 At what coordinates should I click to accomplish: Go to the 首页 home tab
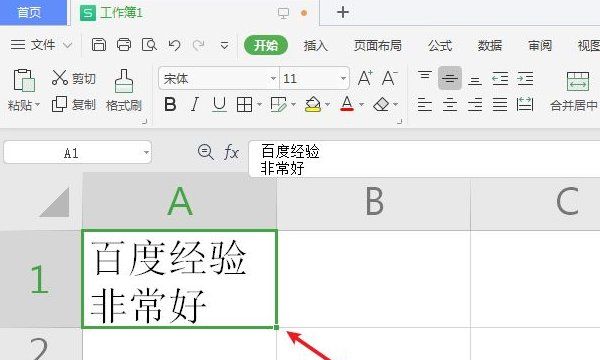point(33,12)
